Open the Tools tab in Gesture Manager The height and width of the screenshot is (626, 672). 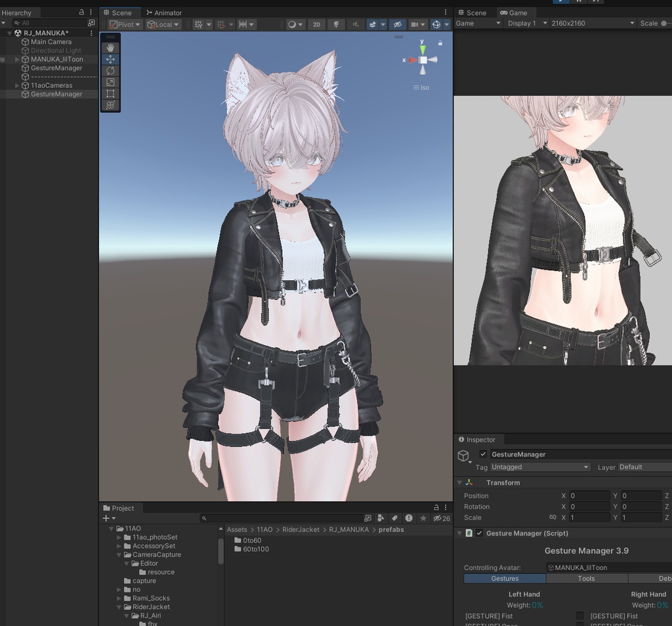(586, 579)
